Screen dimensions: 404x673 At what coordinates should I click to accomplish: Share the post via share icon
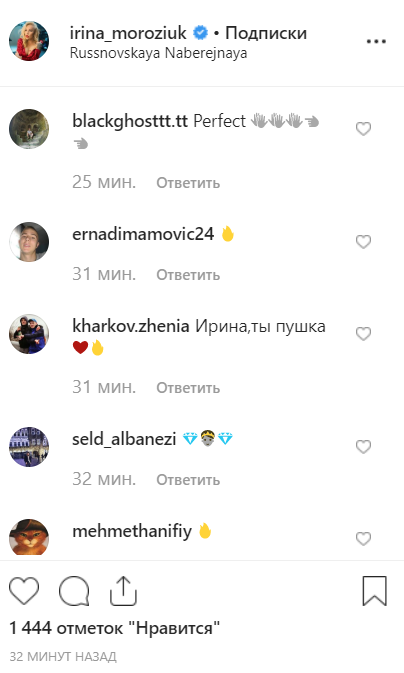123,591
